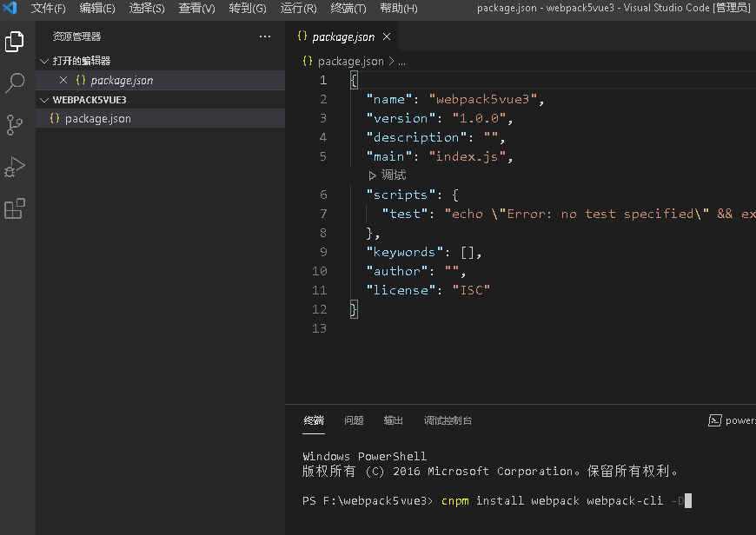Image resolution: width=756 pixels, height=535 pixels.
Task: Click the "index.js" value on line 5
Action: point(468,156)
